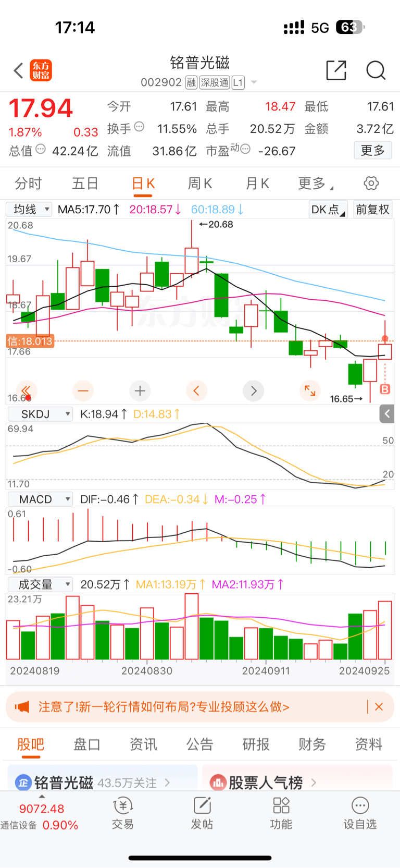This screenshot has height=868, width=400.
Task: Tap 更多 button in quote panel
Action: (x=373, y=151)
